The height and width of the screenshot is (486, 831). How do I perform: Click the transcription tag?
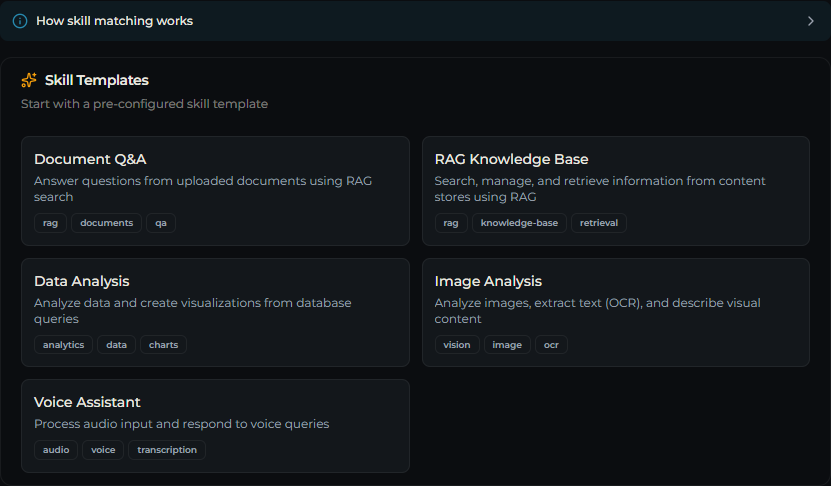tap(167, 449)
